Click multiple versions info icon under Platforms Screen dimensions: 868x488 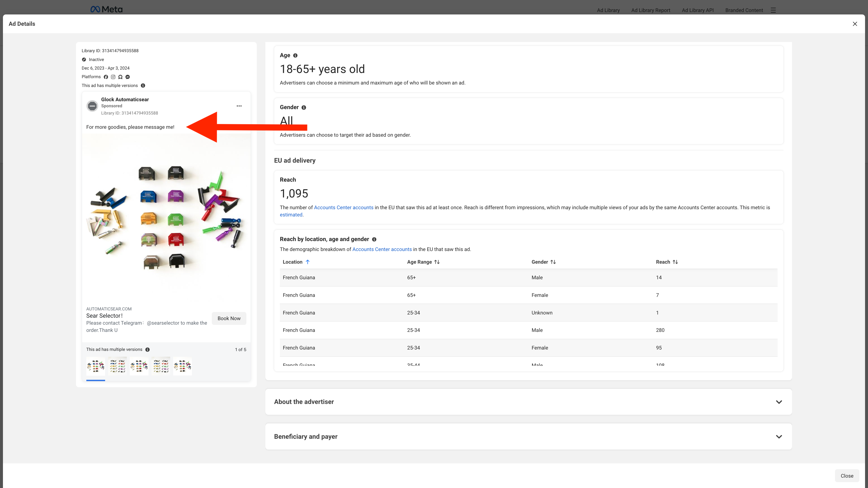143,86
